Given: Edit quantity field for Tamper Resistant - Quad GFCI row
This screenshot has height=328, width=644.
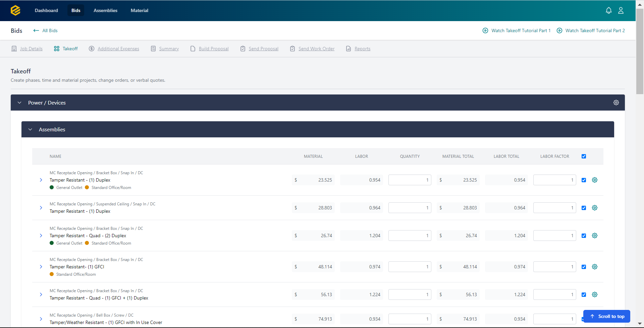Looking at the screenshot, I should [410, 294].
